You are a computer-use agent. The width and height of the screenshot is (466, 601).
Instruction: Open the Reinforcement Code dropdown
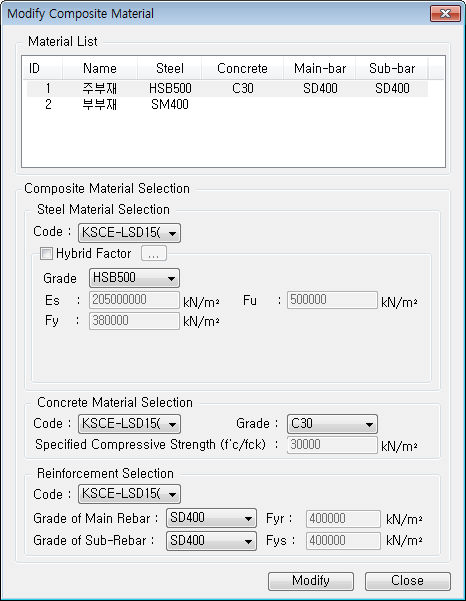[129, 494]
